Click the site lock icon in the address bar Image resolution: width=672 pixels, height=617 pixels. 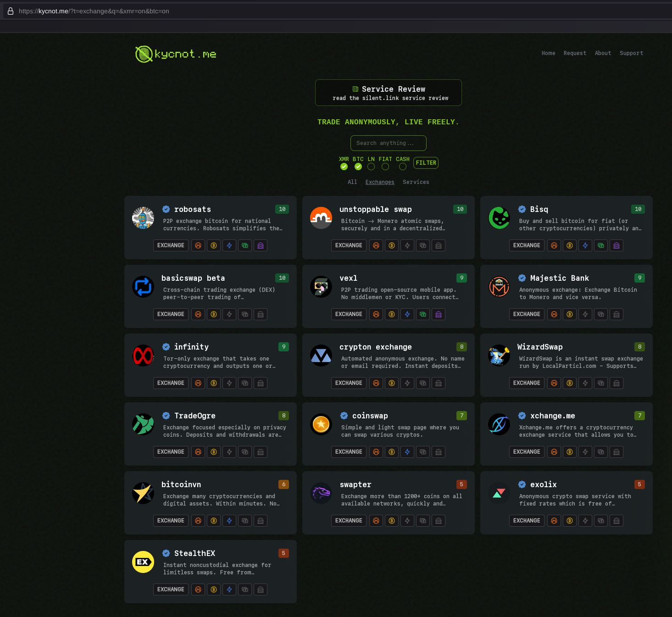pos(11,11)
